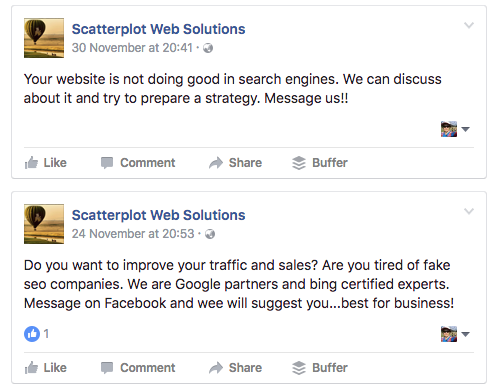Open the 24 November at 20:53 timestamp
The width and height of the screenshot is (492, 389).
[x=133, y=234]
